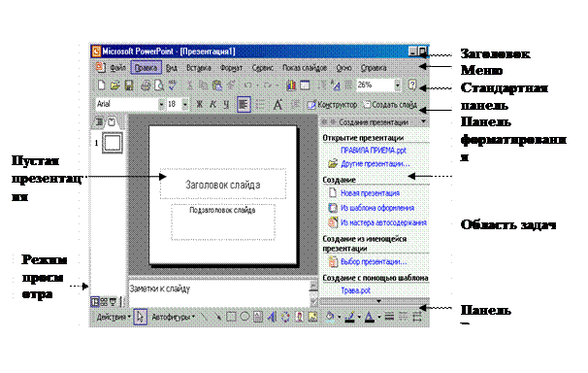588x373 pixels.
Task: Click the Save diskette icon
Action: tap(129, 85)
